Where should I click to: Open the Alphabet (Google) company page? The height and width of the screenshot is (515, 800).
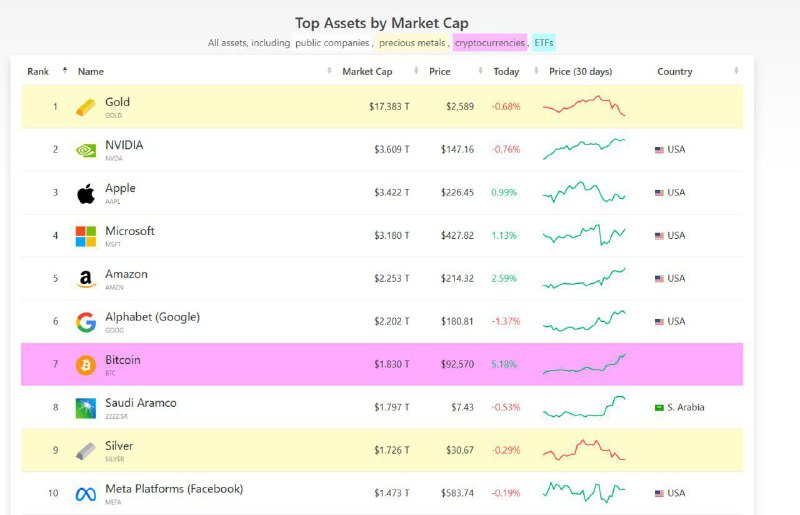[153, 317]
